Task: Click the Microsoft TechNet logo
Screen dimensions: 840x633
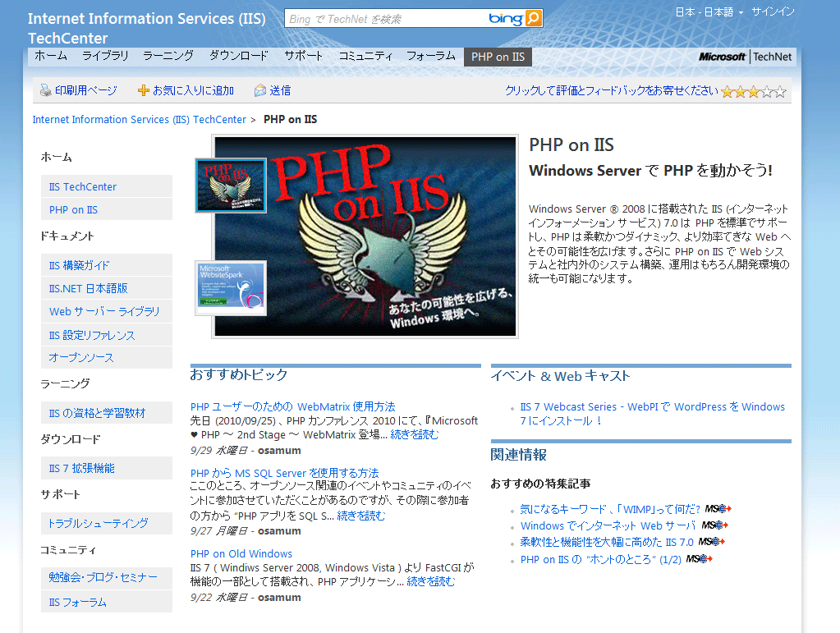Action: (x=745, y=57)
